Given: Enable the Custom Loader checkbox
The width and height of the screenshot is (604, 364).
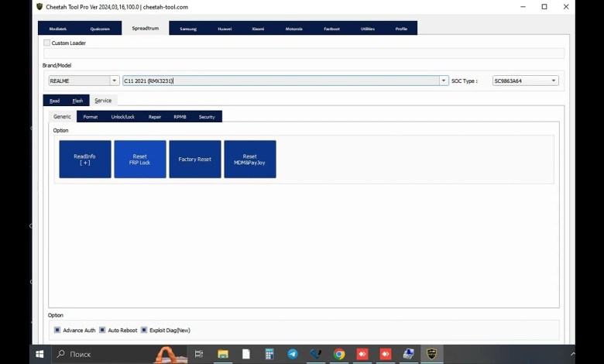Looking at the screenshot, I should 46,43.
